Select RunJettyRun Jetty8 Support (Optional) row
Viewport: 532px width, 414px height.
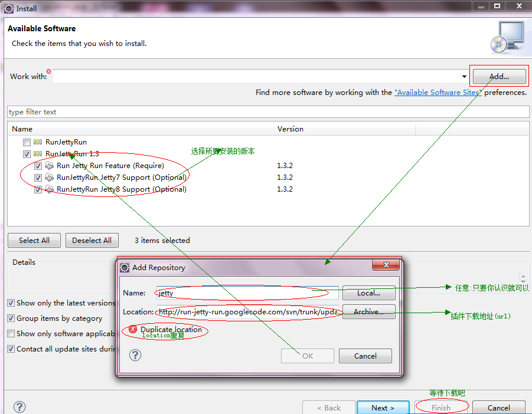(x=122, y=189)
